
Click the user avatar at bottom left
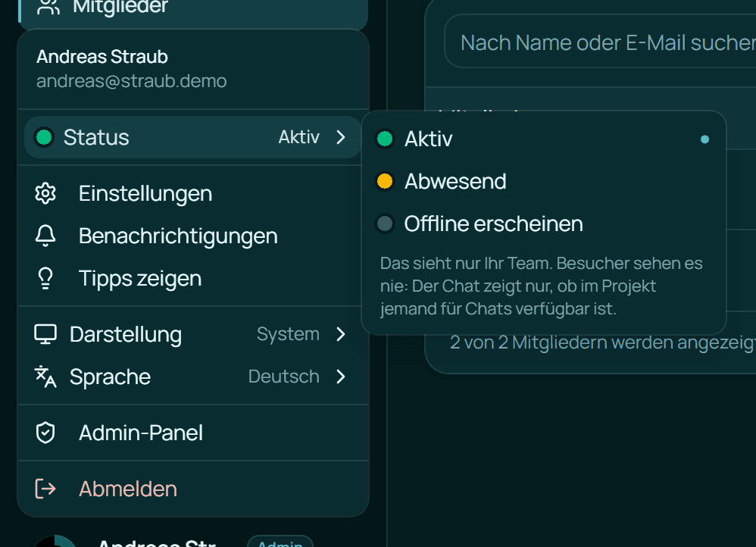(55, 542)
